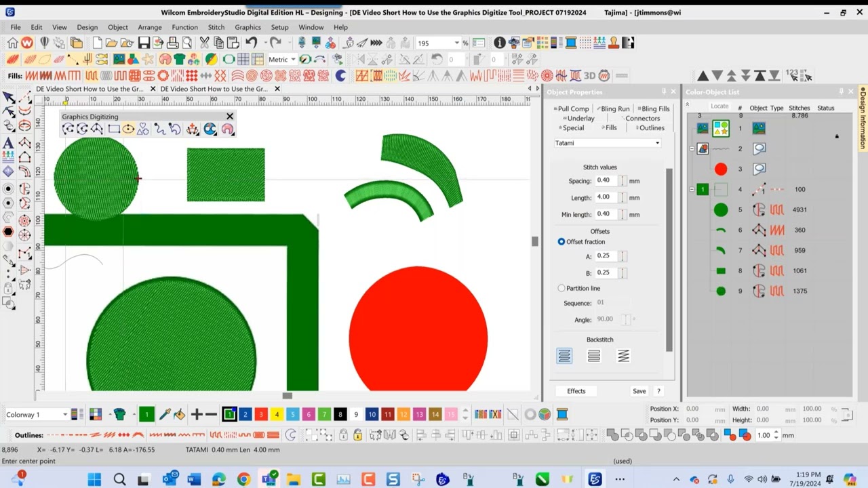The image size is (868, 488).
Task: Choose the diagonal backstitch style option
Action: tap(623, 356)
